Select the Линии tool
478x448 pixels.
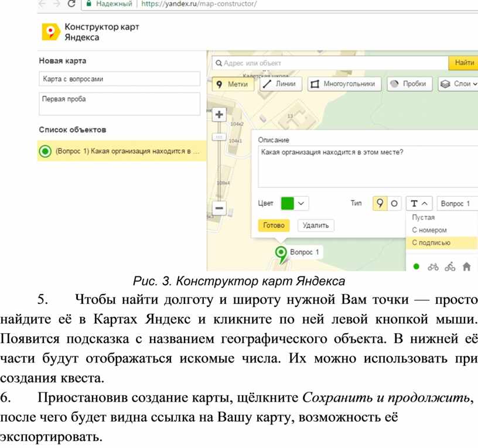pyautogui.click(x=281, y=84)
